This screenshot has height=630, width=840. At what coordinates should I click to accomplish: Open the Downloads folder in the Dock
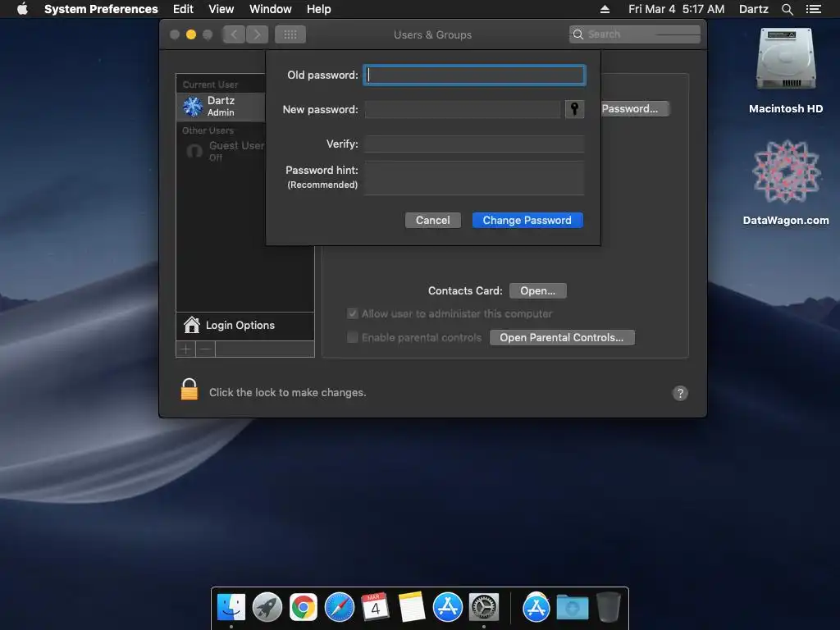pyautogui.click(x=572, y=607)
